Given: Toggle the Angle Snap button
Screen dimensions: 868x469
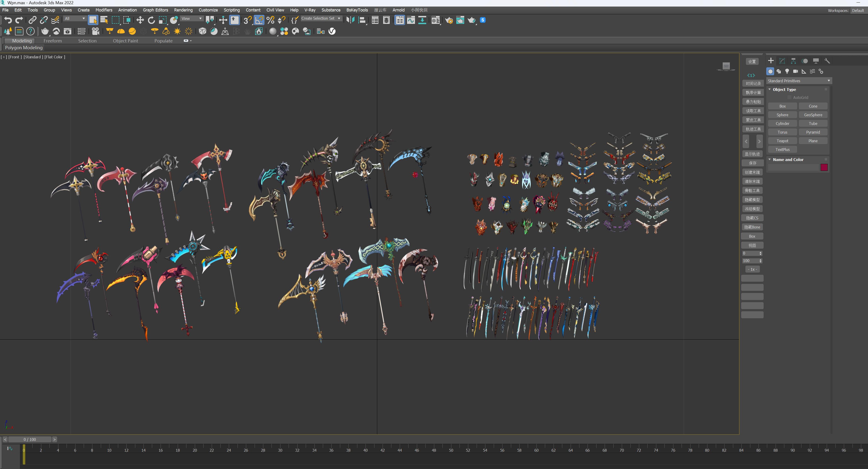Looking at the screenshot, I should pos(259,20).
